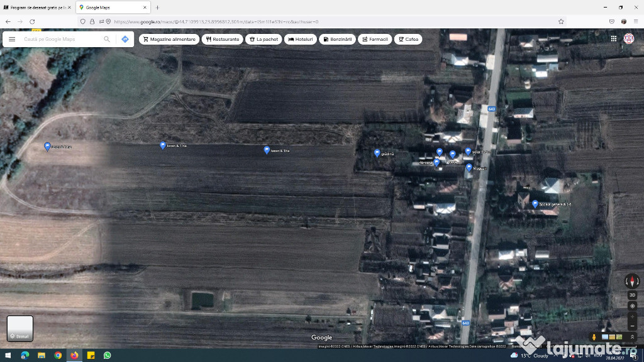Screen dimensions: 644x362
Task: Select the Farmacii category chip
Action: pyautogui.click(x=375, y=39)
